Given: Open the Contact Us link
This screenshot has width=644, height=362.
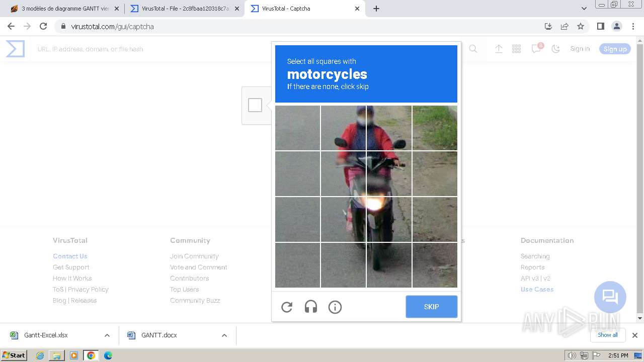Looking at the screenshot, I should [x=70, y=256].
